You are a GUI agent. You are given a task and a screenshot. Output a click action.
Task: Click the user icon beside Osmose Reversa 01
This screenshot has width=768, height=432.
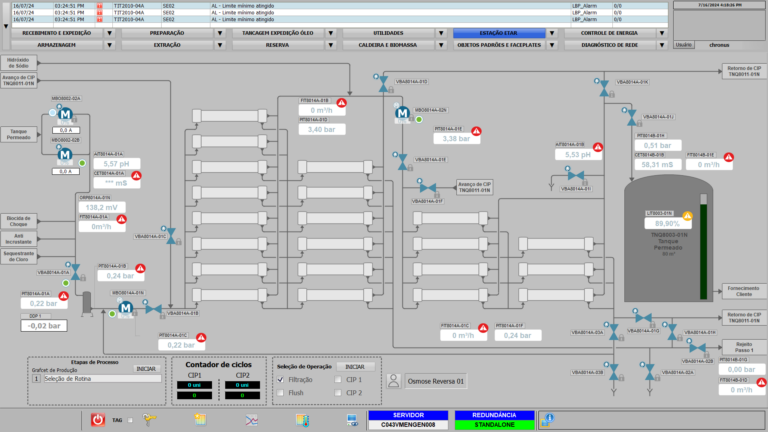coord(393,381)
